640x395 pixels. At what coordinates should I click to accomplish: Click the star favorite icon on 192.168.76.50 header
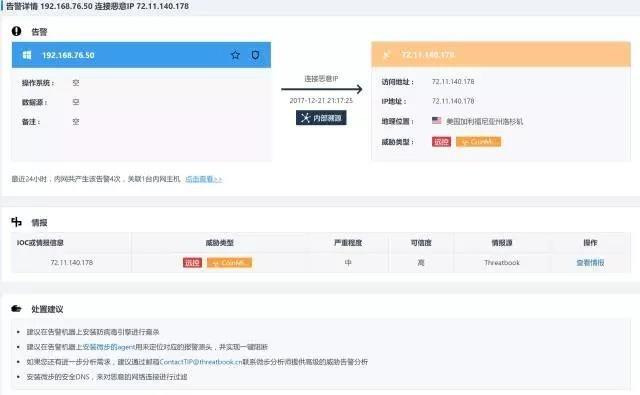click(235, 55)
